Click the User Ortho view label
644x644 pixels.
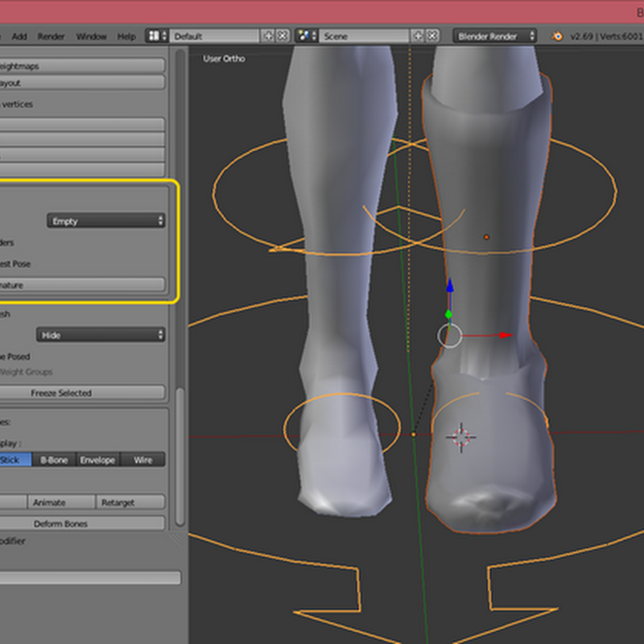(224, 59)
